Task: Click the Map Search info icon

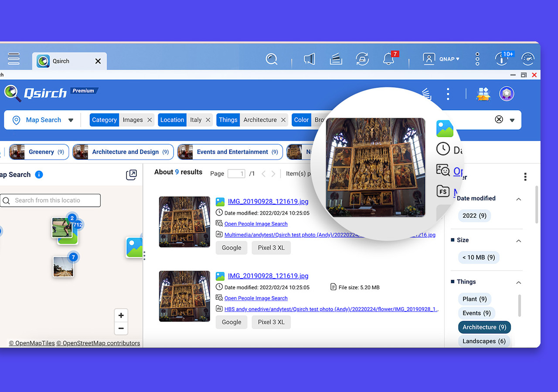Action: click(x=39, y=175)
